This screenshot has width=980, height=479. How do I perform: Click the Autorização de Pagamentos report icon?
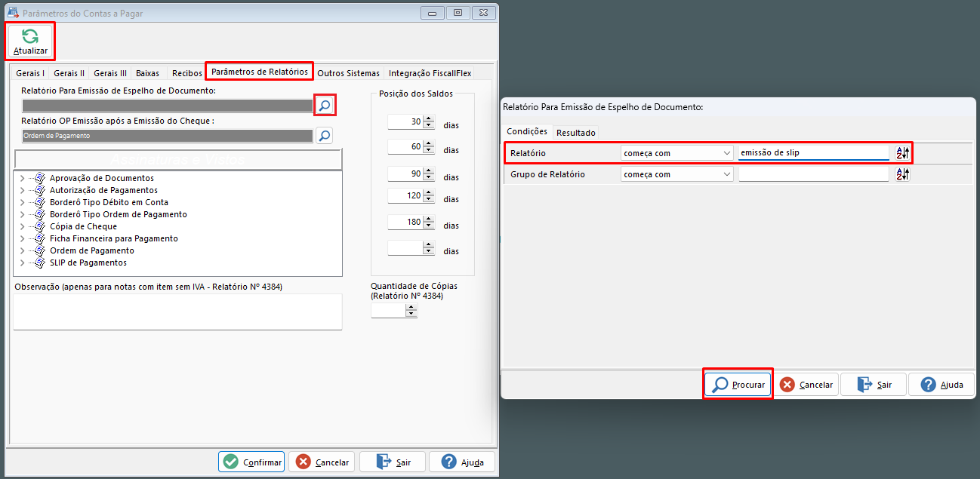[x=41, y=190]
